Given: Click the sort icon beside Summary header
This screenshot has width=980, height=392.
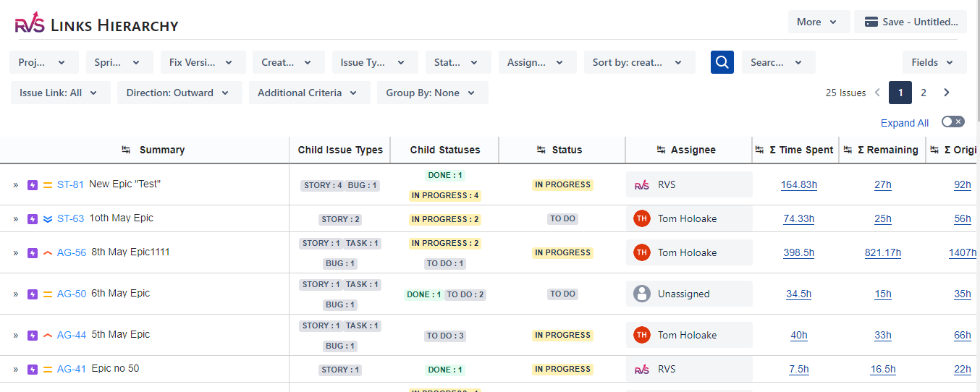Looking at the screenshot, I should coord(126,150).
